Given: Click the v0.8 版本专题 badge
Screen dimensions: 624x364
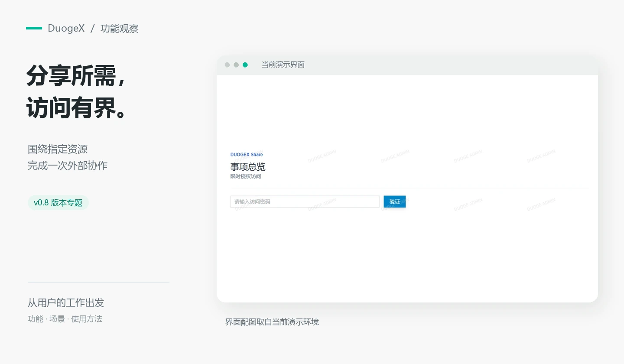Looking at the screenshot, I should pos(58,202).
